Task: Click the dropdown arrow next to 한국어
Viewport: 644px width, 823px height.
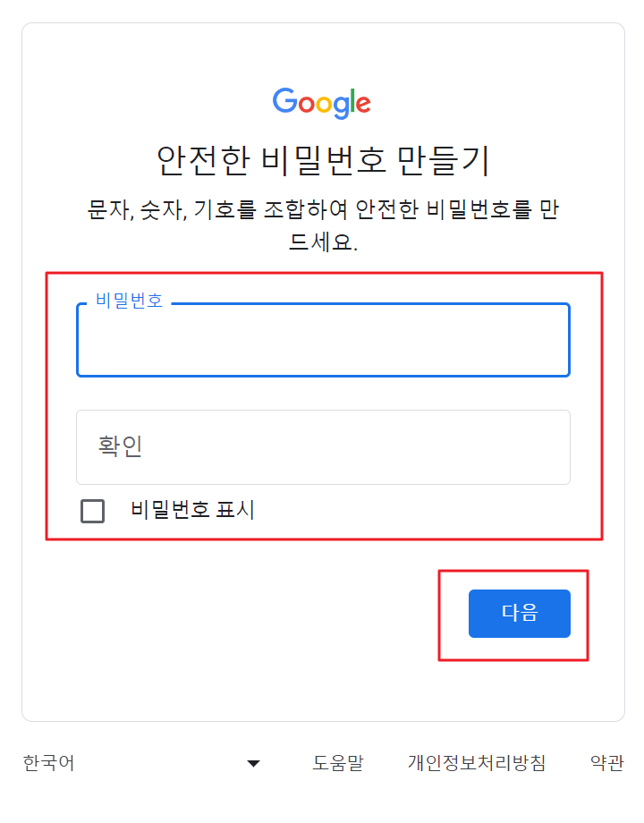Action: click(254, 762)
